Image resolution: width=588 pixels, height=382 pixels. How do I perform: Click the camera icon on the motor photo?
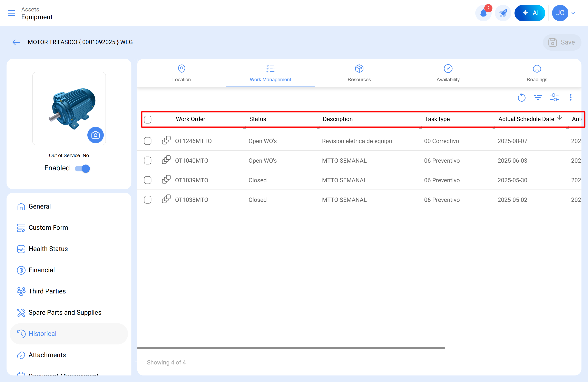(96, 135)
